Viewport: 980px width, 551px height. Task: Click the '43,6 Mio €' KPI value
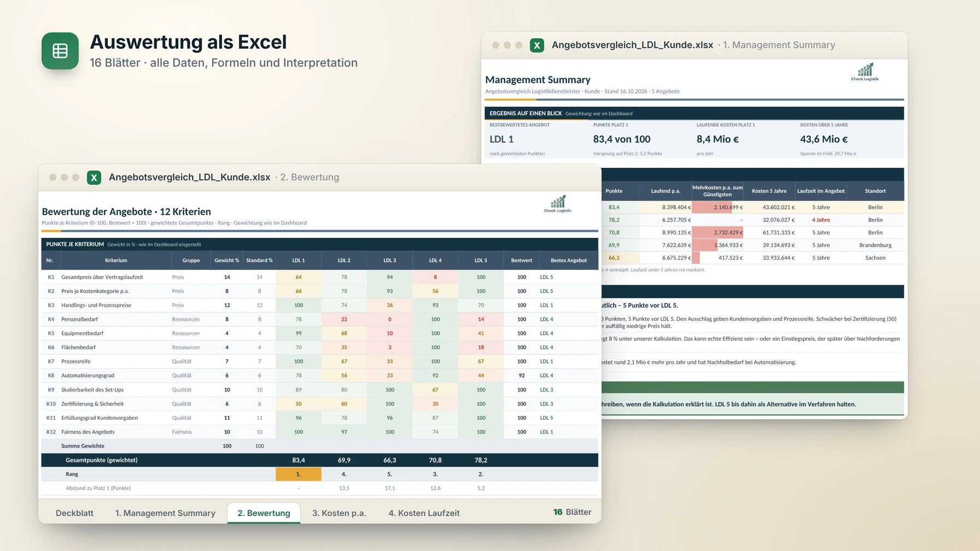coord(824,139)
